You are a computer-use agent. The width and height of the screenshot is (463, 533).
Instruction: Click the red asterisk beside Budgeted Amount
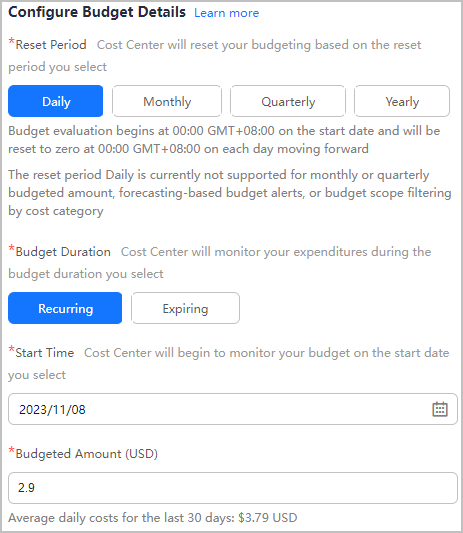(12, 451)
